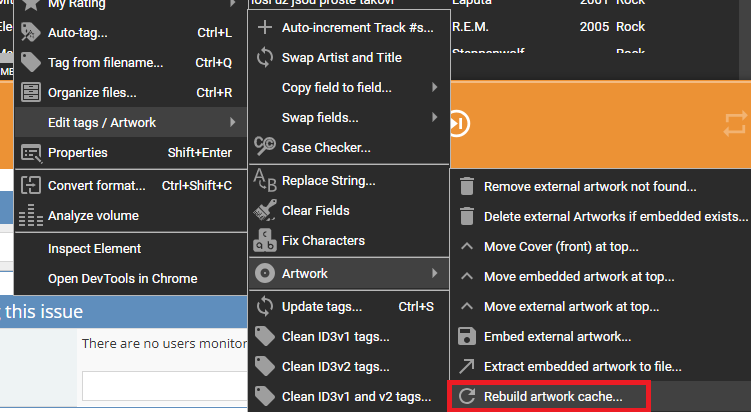The width and height of the screenshot is (751, 412).
Task: Click the Organize files icon
Action: (30, 93)
